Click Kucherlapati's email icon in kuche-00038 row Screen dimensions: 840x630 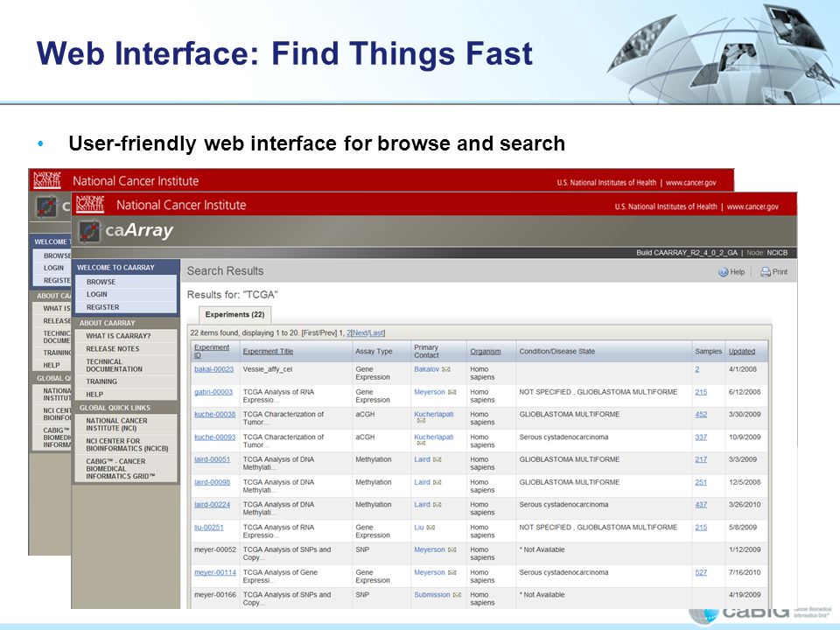pyautogui.click(x=421, y=421)
